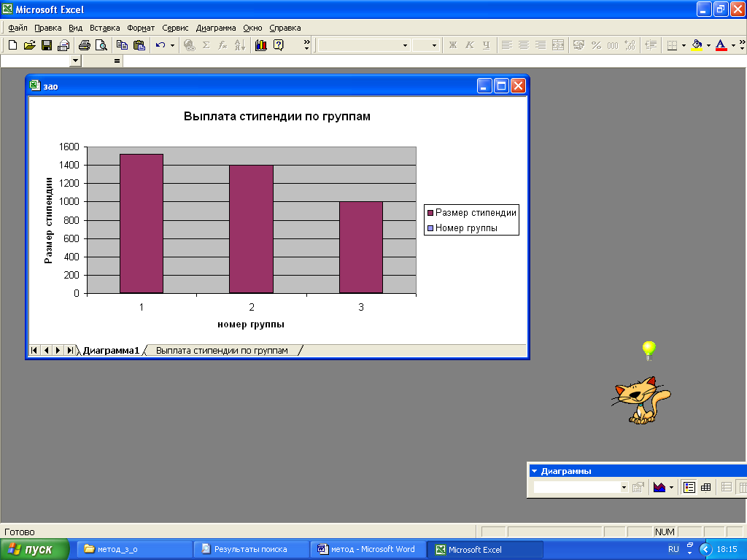Screen dimensions: 747x560
Task: Open the Chart Wizard icon
Action: pyautogui.click(x=261, y=45)
